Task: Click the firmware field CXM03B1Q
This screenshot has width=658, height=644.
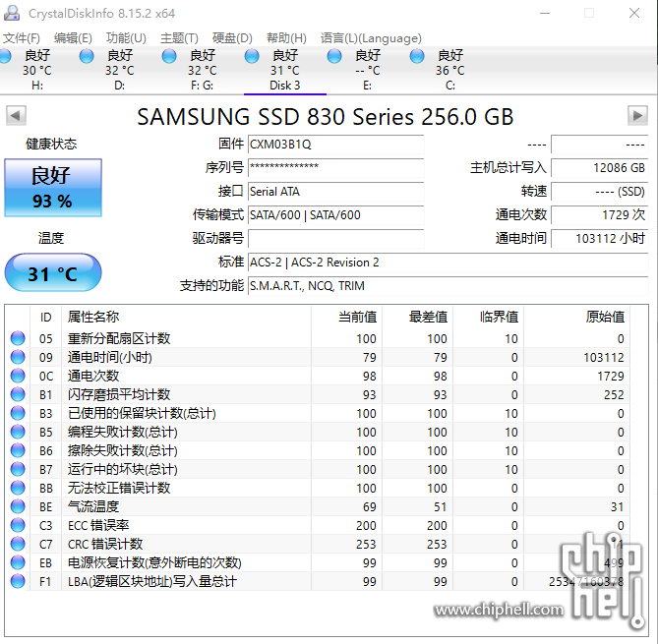Action: click(x=334, y=145)
